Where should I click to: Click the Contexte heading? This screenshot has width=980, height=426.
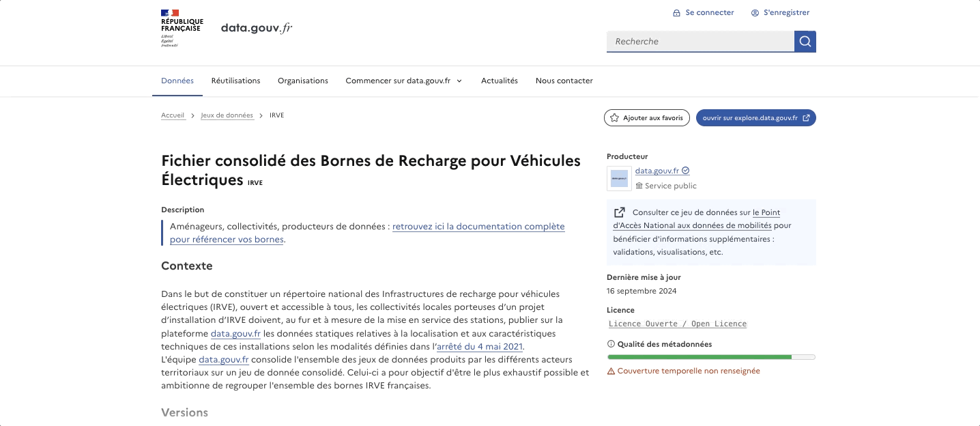click(187, 266)
